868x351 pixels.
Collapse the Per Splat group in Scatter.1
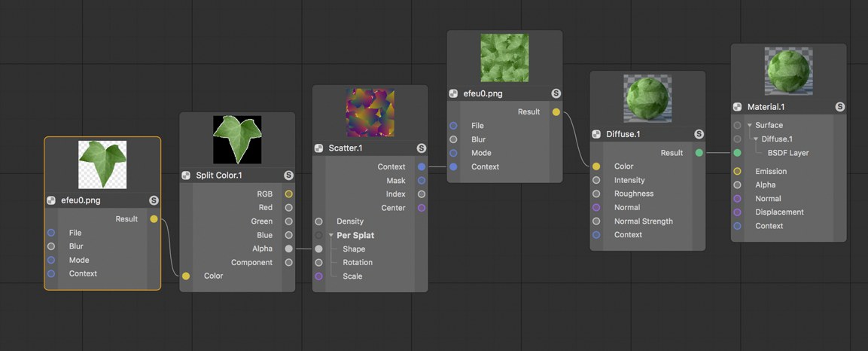(x=331, y=235)
